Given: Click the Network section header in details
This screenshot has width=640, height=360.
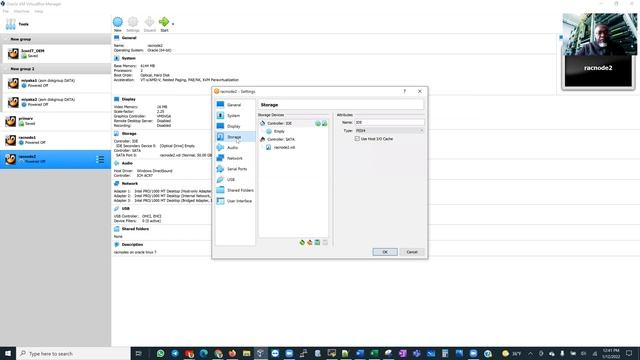Looking at the screenshot, I should coord(130,184).
